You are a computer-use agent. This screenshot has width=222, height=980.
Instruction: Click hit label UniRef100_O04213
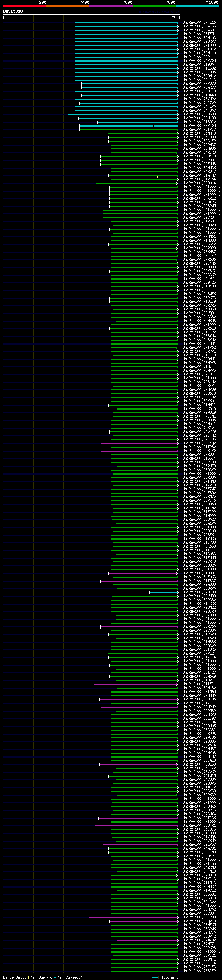point(199,80)
